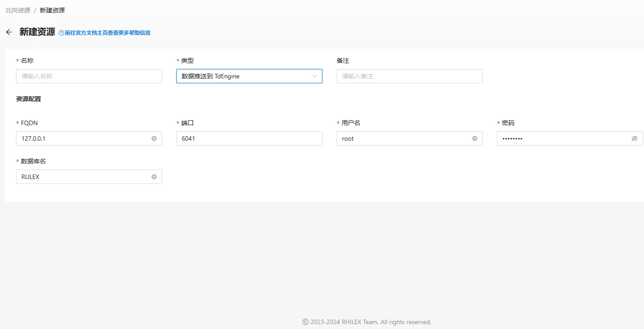The height and width of the screenshot is (329, 644).
Task: Click the question mark help icon
Action: pos(61,33)
